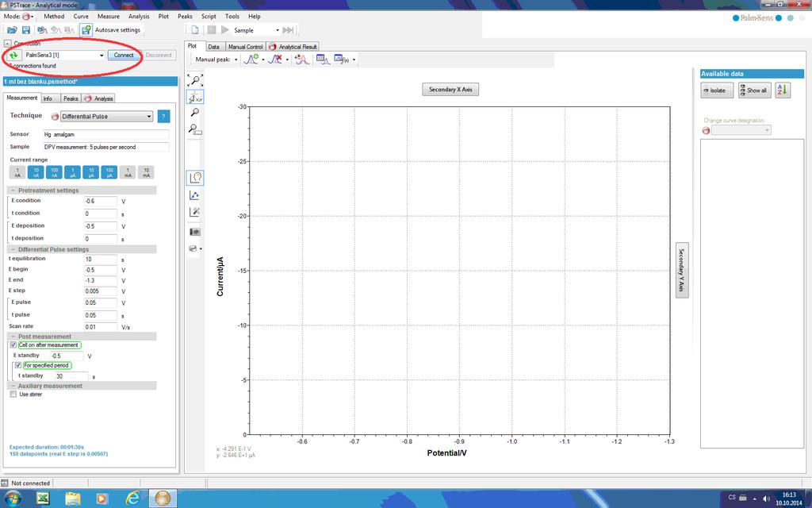This screenshot has height=508, width=812.
Task: Click the zoom to fit magnifier icon
Action: click(195, 80)
